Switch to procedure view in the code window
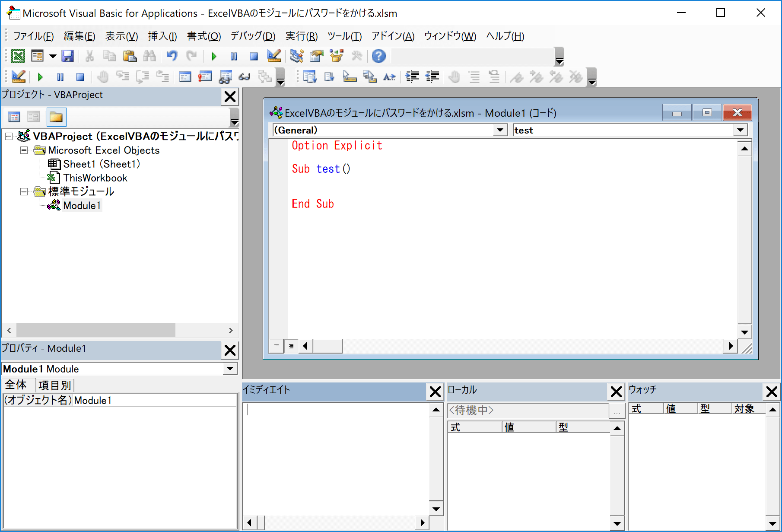This screenshot has height=532, width=782. tap(277, 346)
